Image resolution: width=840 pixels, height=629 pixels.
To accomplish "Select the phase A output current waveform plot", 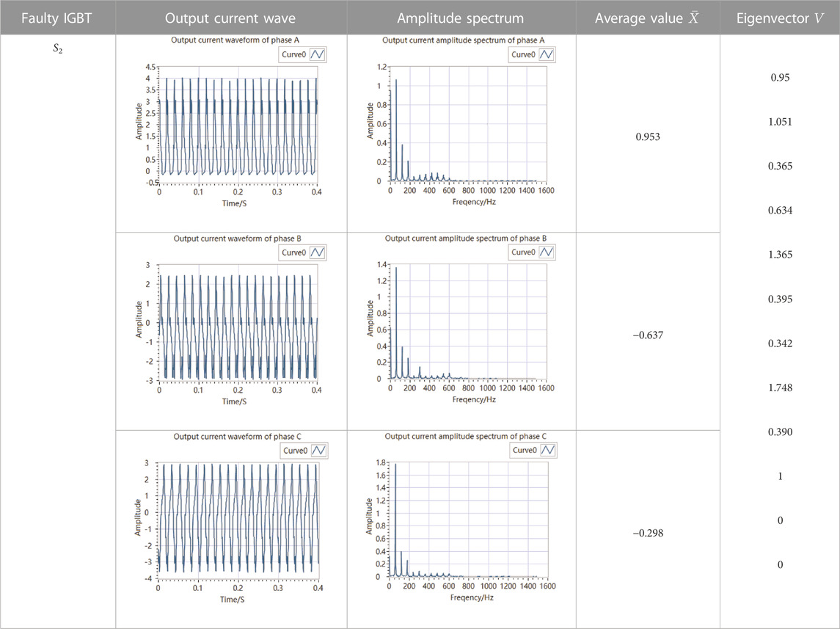I will point(238,124).
